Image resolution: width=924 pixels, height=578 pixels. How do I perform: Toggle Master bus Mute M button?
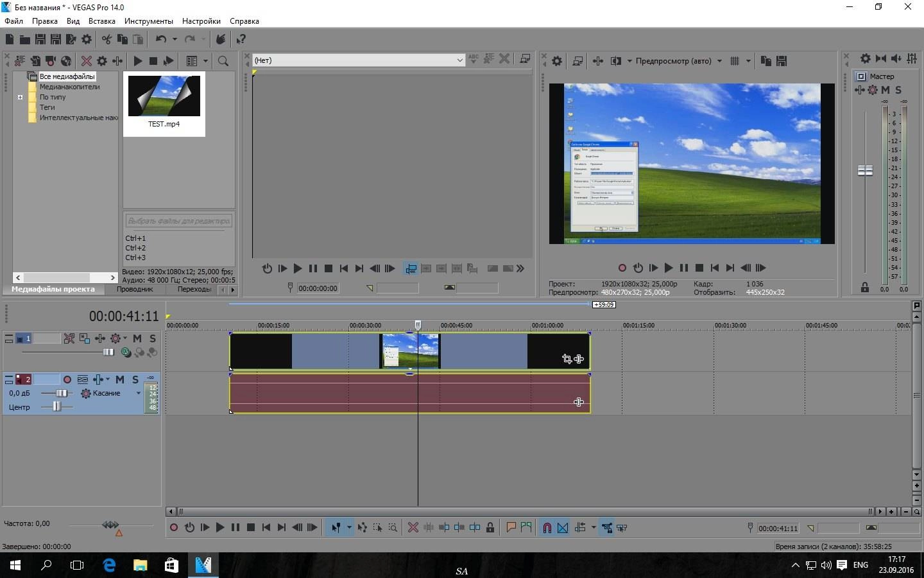[x=886, y=90]
